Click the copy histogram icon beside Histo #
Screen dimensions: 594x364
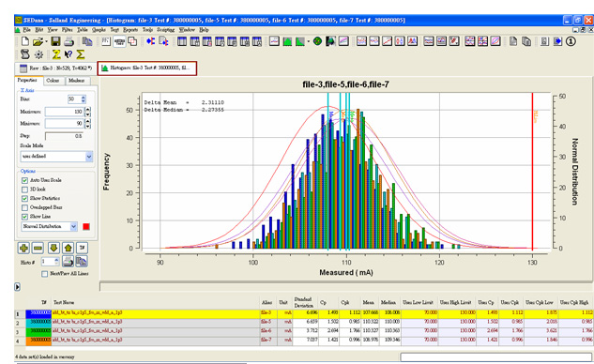tap(81, 262)
